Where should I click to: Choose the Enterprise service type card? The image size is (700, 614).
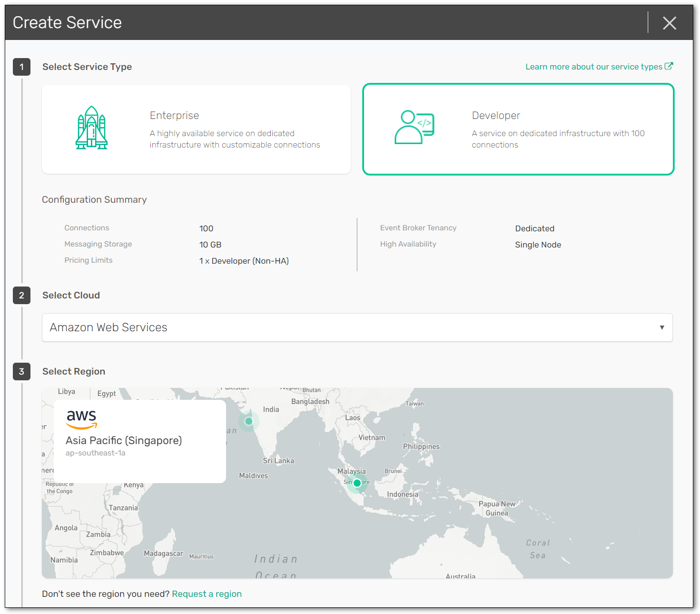[x=196, y=129]
